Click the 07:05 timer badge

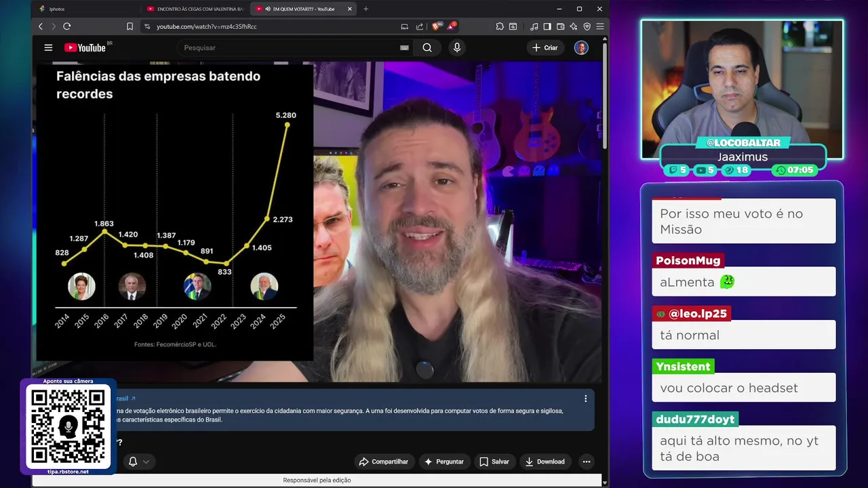click(794, 170)
